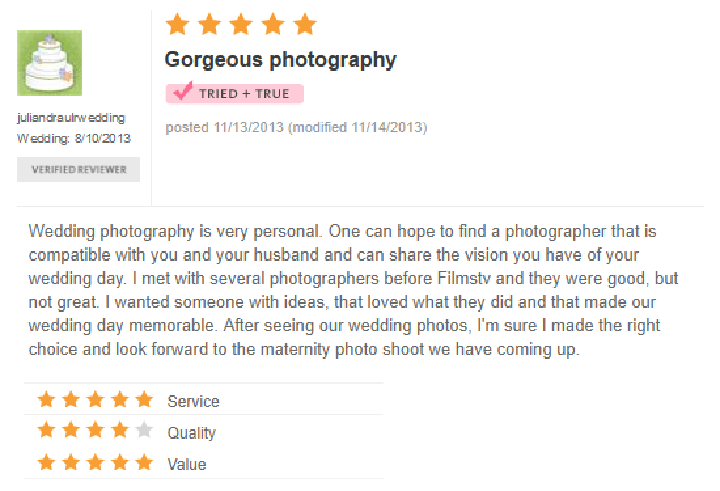
Task: Click the fifth Value rating star
Action: 144,462
